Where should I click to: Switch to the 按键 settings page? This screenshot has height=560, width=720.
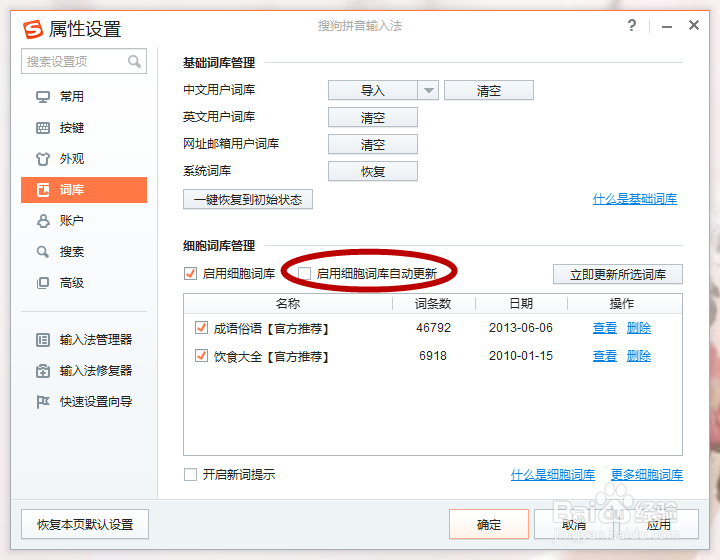84,128
